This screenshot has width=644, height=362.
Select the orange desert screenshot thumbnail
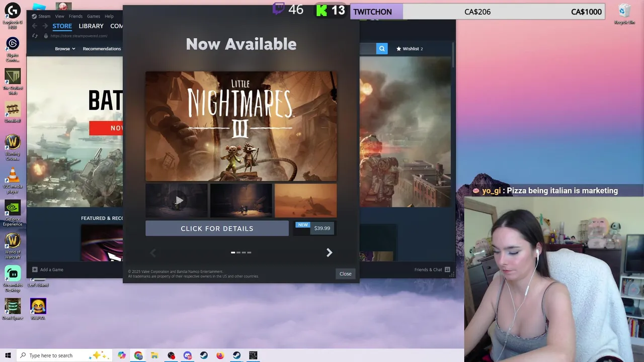point(305,201)
